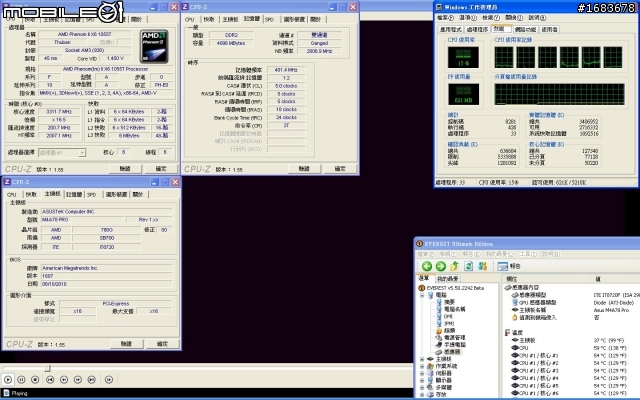The image size is (640, 400).
Task: Click the OK button in the mainboard CPU-Z window
Action: pos(162,344)
